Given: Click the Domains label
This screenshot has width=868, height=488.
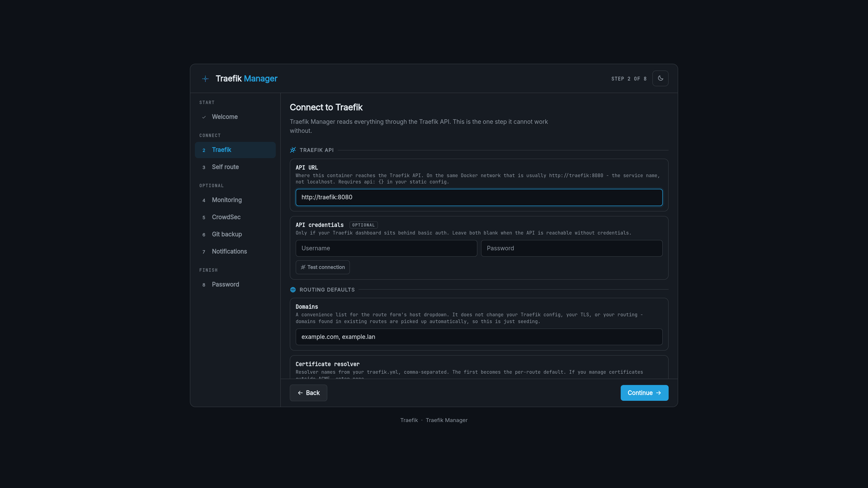Looking at the screenshot, I should [x=307, y=307].
